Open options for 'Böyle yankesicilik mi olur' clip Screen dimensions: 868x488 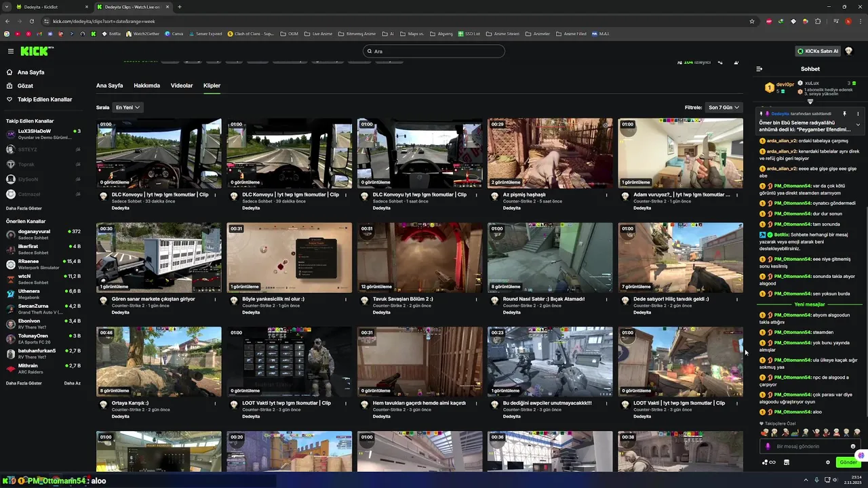click(346, 299)
